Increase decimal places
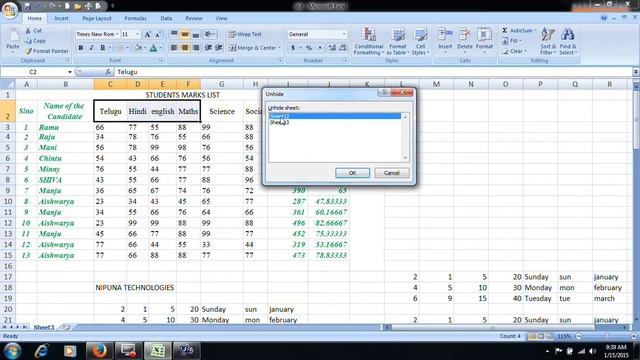This screenshot has height=360, width=640. [x=332, y=48]
